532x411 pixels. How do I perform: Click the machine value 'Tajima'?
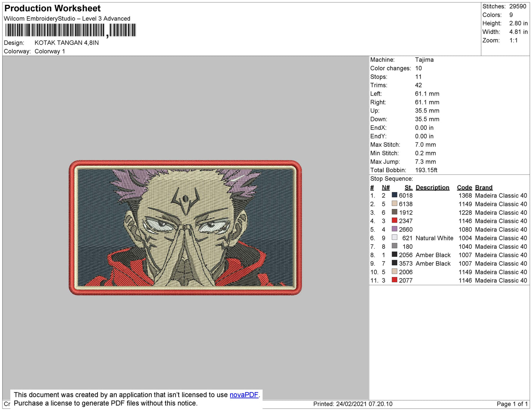point(424,60)
